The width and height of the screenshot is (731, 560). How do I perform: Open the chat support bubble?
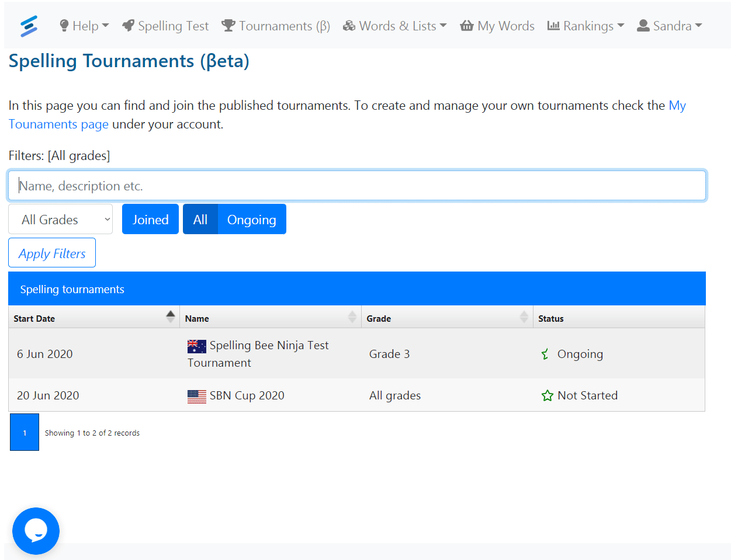click(x=36, y=531)
